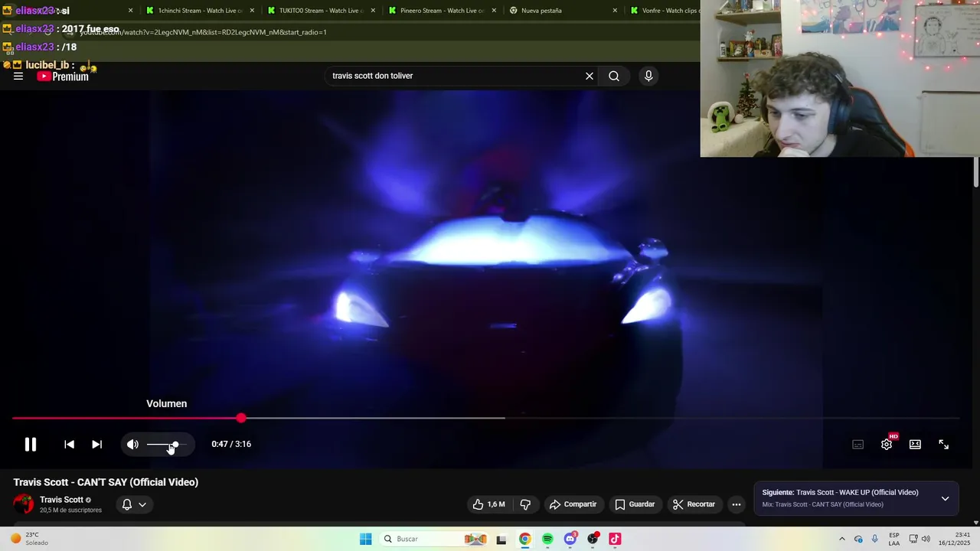Expand the Siguiente mix playlist panel
980x551 pixels.
[x=945, y=498]
